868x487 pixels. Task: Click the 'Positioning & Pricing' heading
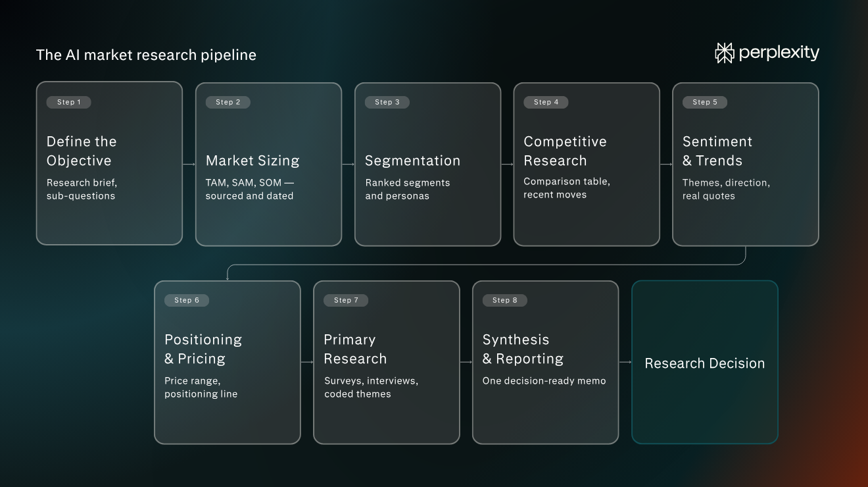coord(203,349)
